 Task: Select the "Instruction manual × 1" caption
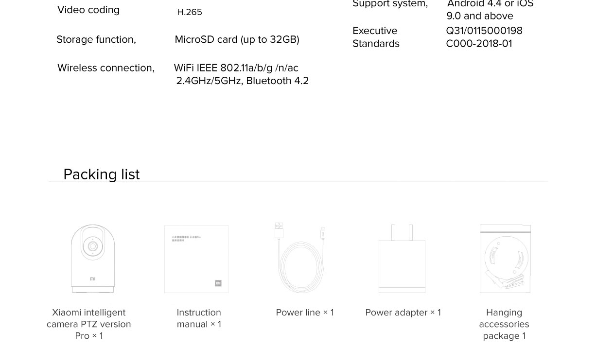[199, 318]
